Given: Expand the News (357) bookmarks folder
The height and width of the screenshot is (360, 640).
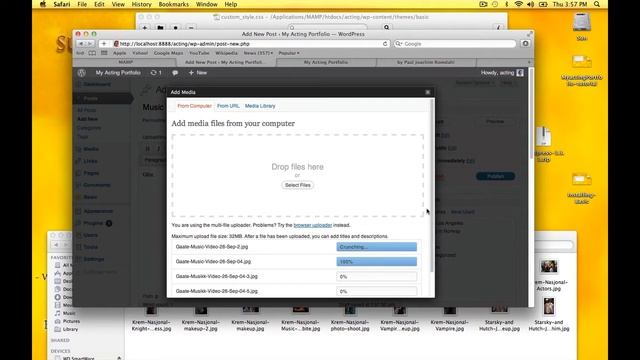Looking at the screenshot, I should click(x=258, y=53).
